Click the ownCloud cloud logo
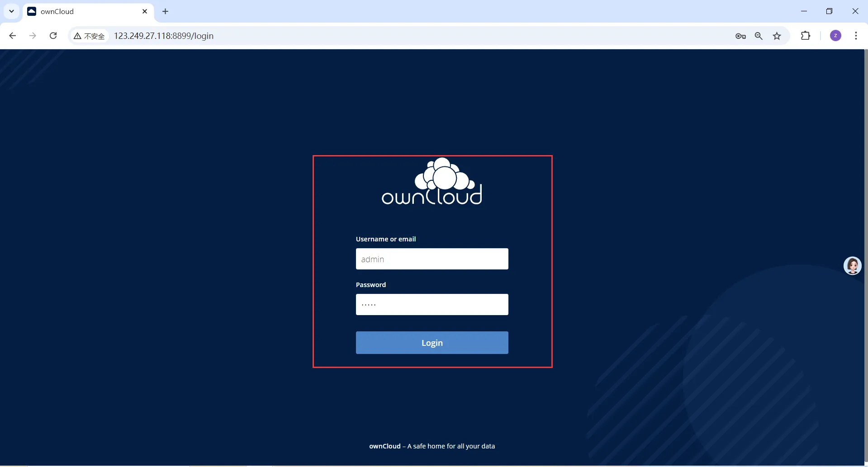Screen dimensions: 868x467 [432, 181]
